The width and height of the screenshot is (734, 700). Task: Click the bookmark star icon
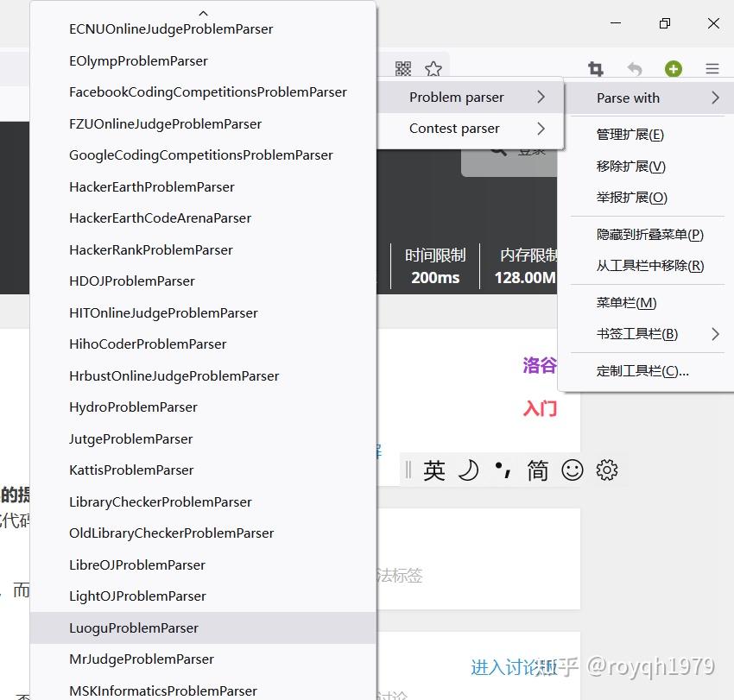click(x=433, y=68)
